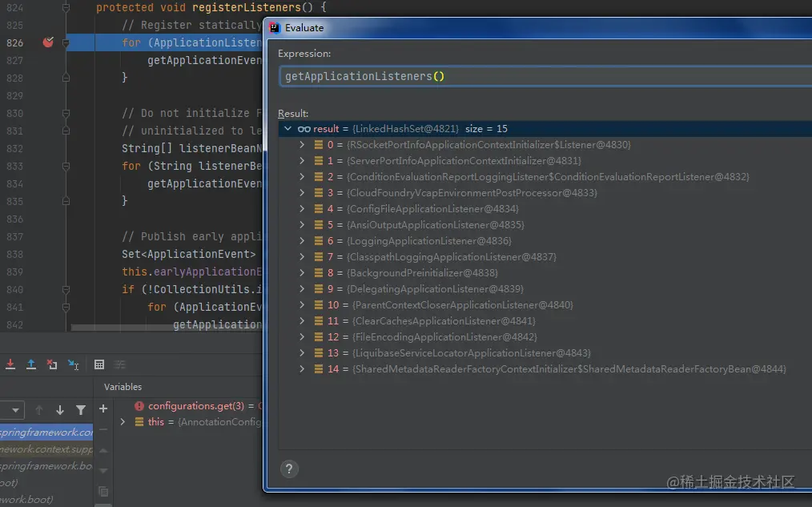Click the Run to Cursor icon
This screenshot has height=507, width=812.
[73, 364]
